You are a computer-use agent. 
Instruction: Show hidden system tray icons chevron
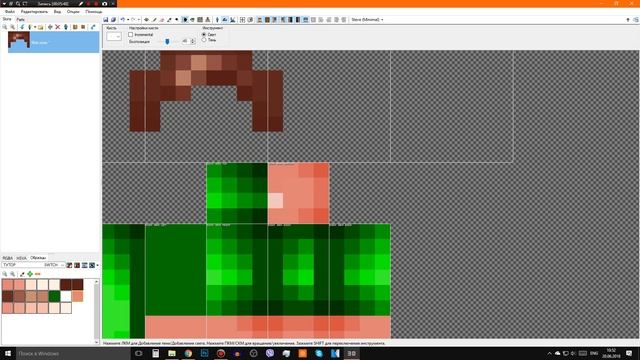tap(549, 353)
